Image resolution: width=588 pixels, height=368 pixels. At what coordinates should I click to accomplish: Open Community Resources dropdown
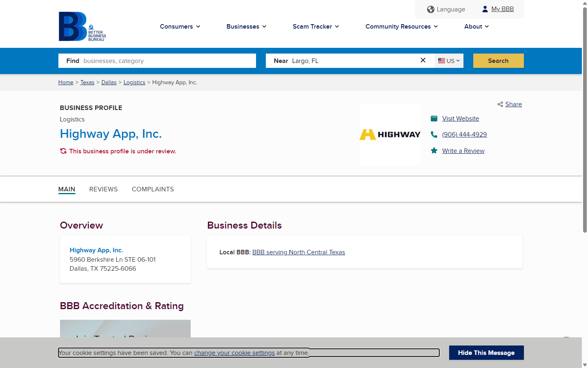[x=401, y=27]
